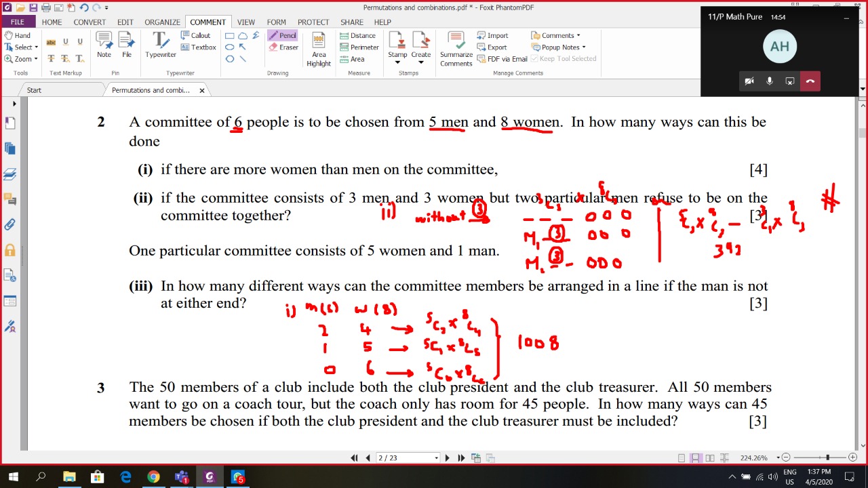Select the Pencil drawing tool

(282, 35)
